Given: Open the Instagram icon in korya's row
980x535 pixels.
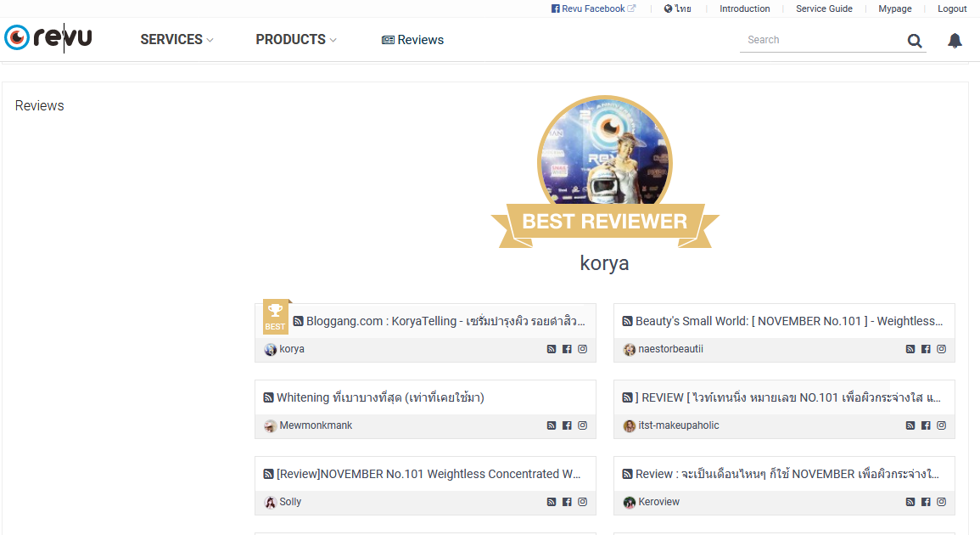Looking at the screenshot, I should (583, 349).
